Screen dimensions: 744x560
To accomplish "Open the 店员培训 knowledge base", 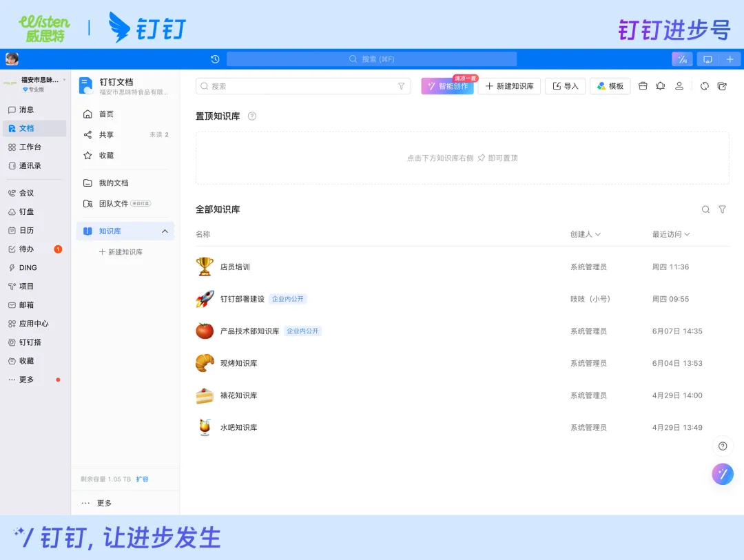I will click(463, 267).
